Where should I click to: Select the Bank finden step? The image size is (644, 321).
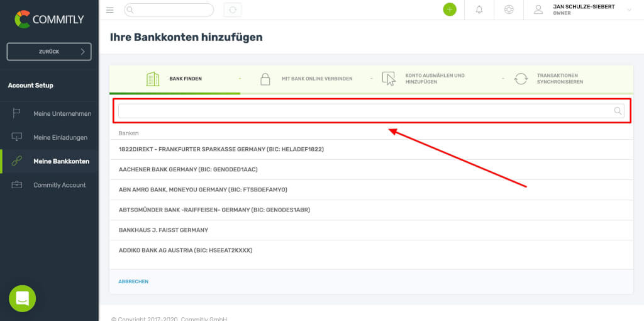tap(175, 79)
